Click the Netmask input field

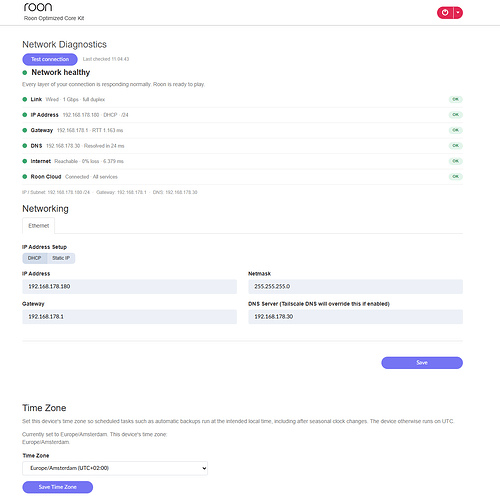[x=355, y=287]
